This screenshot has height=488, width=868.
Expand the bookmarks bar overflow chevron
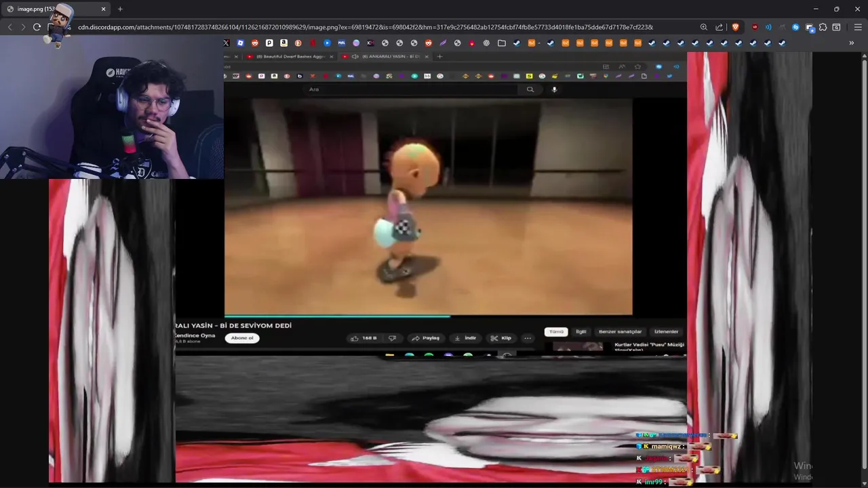[x=851, y=43]
